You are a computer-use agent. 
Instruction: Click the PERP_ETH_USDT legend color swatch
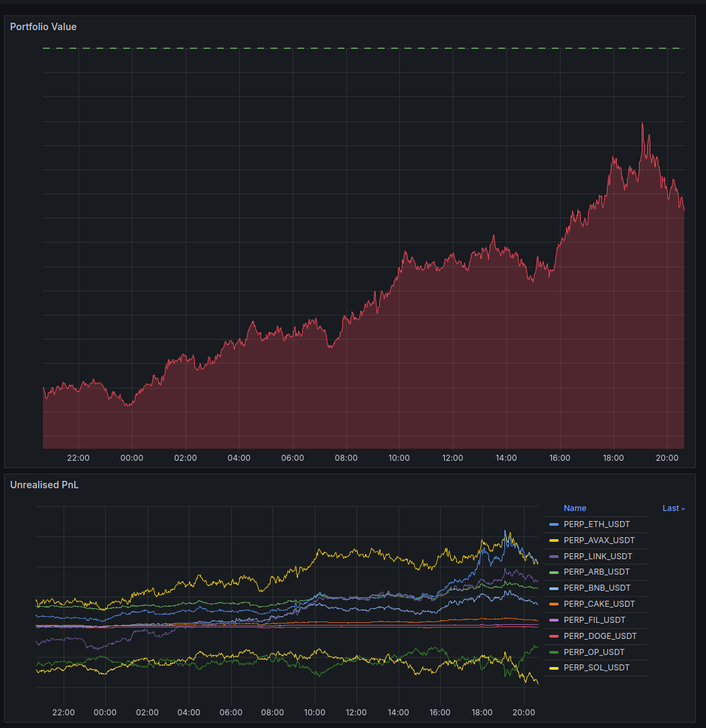[554, 524]
